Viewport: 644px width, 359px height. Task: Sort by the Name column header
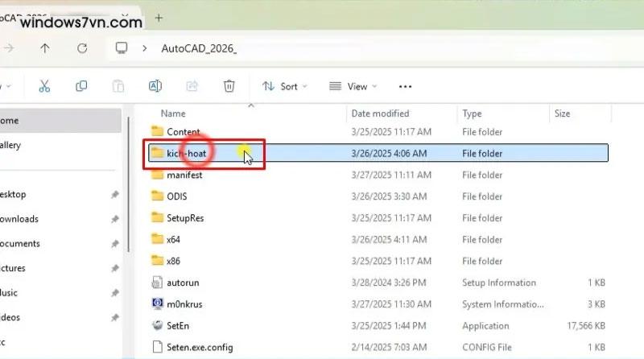tap(173, 113)
